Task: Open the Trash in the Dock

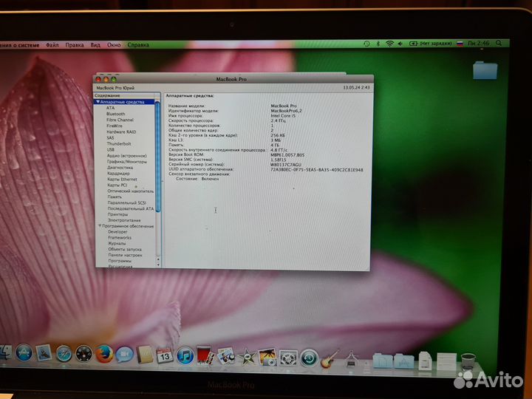Action: [468, 361]
